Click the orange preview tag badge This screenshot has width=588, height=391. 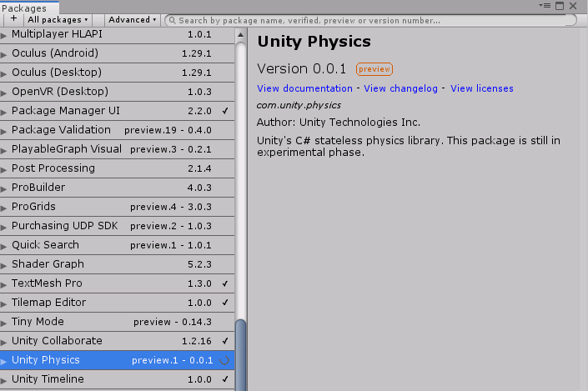pos(374,69)
